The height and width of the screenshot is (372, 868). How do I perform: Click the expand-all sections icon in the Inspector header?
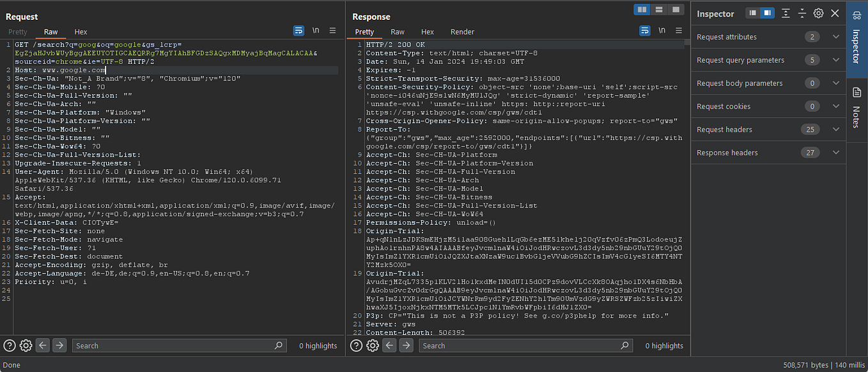point(785,13)
